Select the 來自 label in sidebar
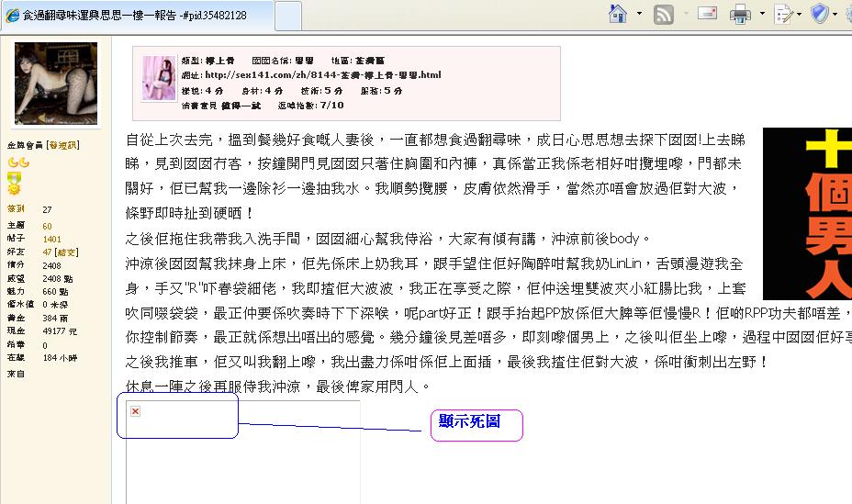The height and width of the screenshot is (504, 852). 16,374
